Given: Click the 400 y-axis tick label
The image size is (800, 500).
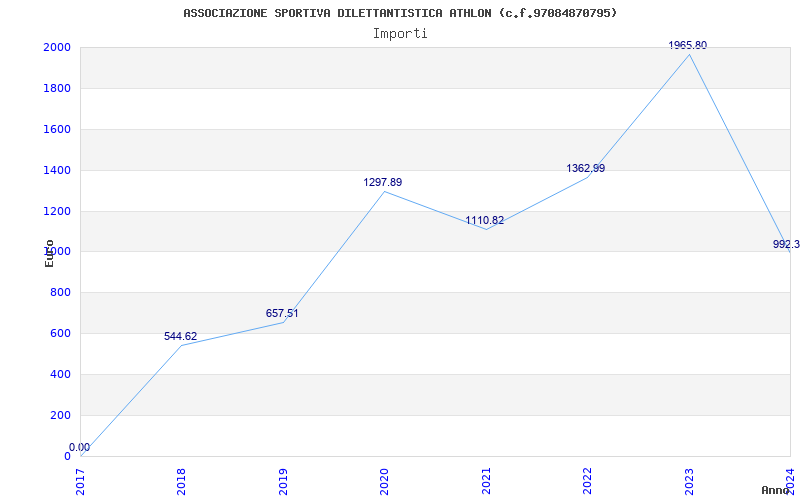Looking at the screenshot, I should pyautogui.click(x=60, y=374).
